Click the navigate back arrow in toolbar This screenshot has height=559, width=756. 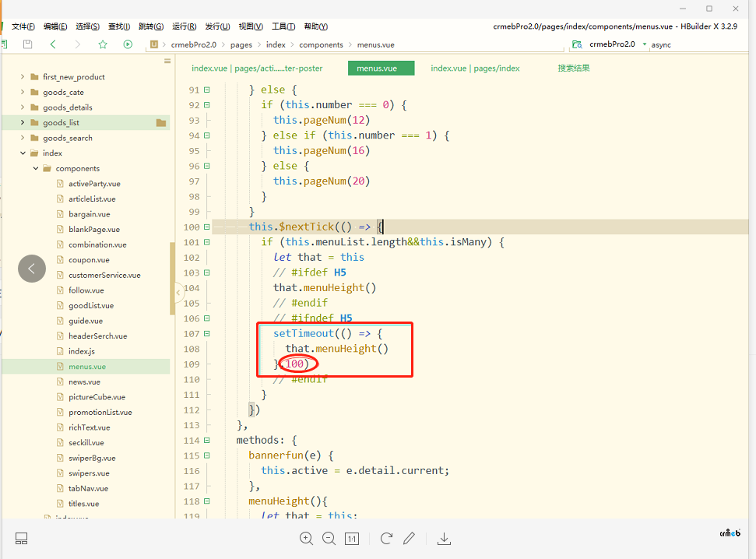point(53,44)
